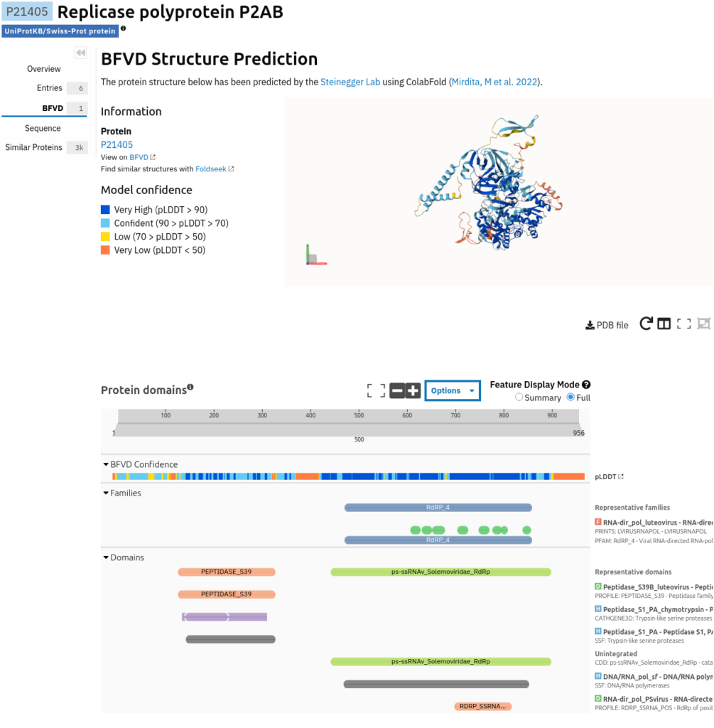The height and width of the screenshot is (728, 714).
Task: Click the Feature Display Mode help icon
Action: pos(586,385)
